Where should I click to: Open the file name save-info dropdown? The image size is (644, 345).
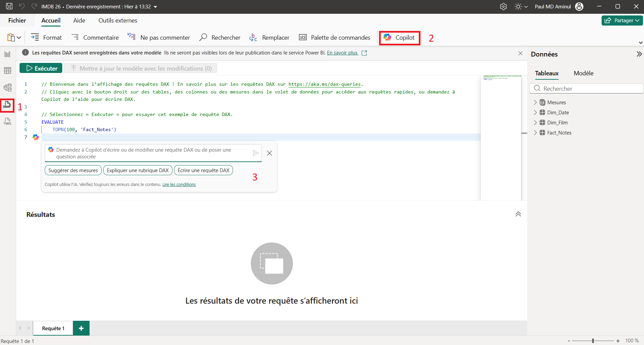[x=155, y=7]
